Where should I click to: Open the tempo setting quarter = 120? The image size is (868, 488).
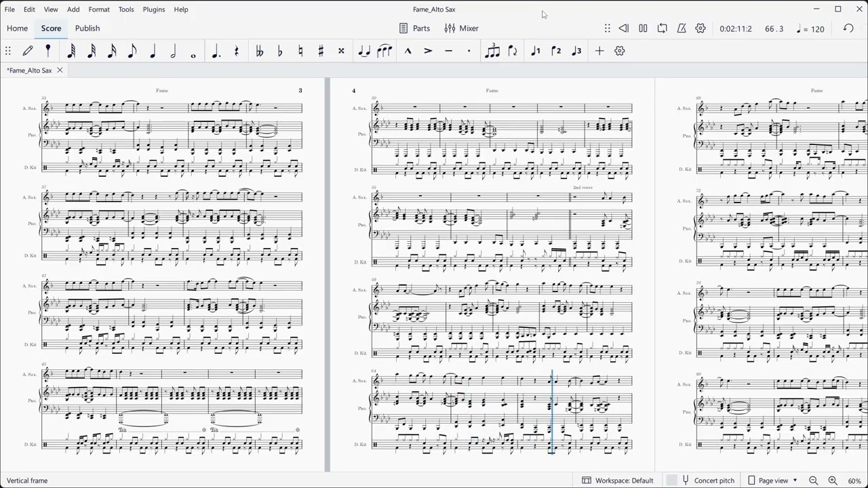811,29
